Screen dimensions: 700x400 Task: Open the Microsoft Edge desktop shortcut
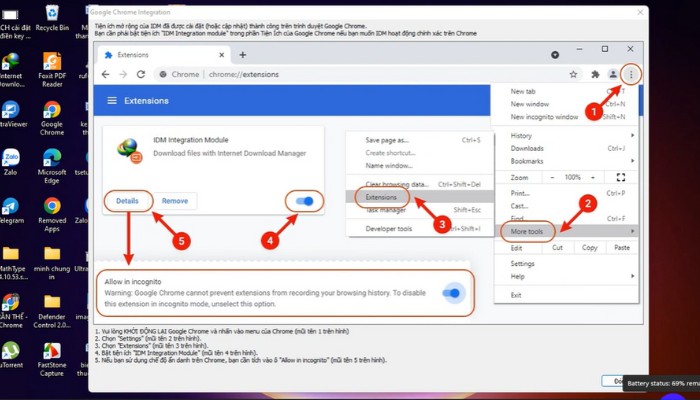click(52, 166)
